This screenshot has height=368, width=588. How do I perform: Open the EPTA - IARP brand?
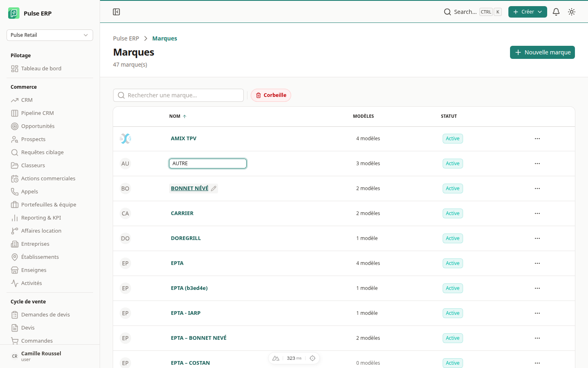point(186,313)
